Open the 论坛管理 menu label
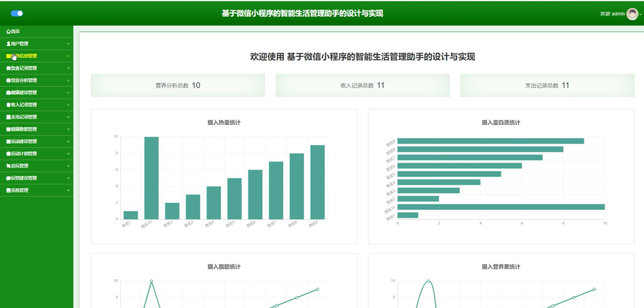 click(x=19, y=166)
